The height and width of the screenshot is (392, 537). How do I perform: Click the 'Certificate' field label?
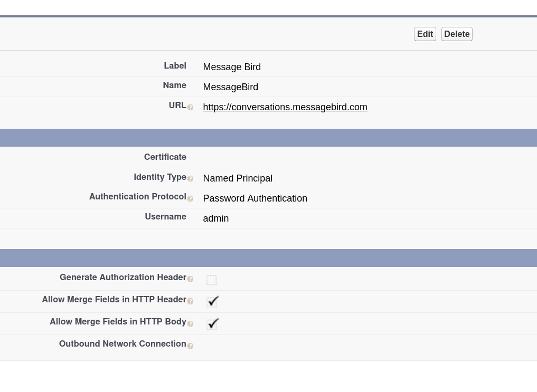(x=165, y=157)
